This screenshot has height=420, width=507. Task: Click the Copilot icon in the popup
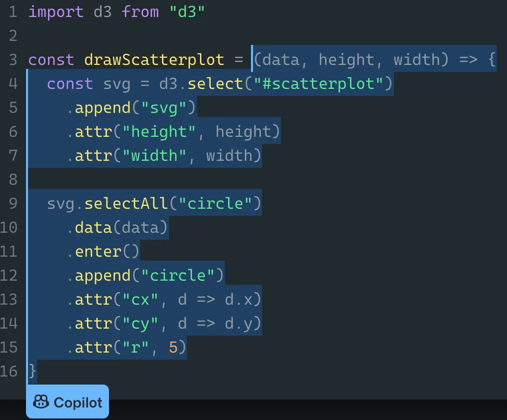[x=41, y=402]
